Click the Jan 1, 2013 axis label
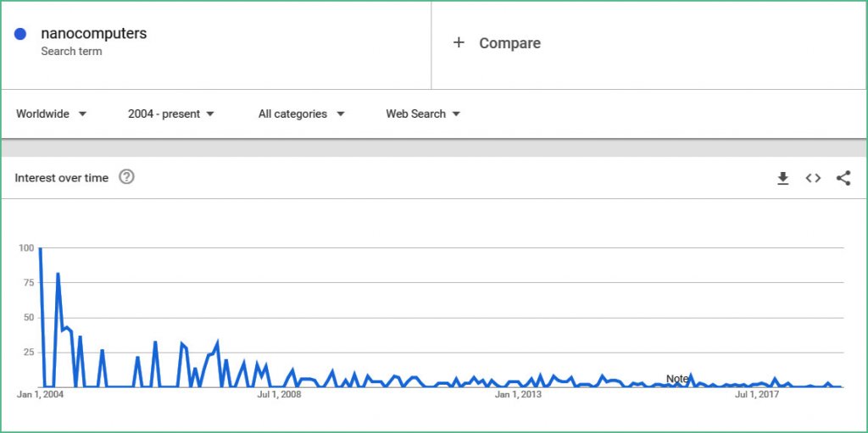Screen dimensions: 868x433 (x=518, y=394)
